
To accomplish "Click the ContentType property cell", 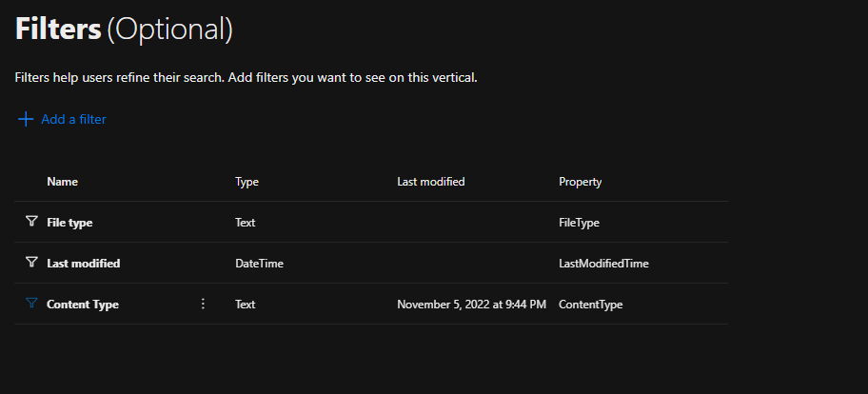I will (x=590, y=305).
